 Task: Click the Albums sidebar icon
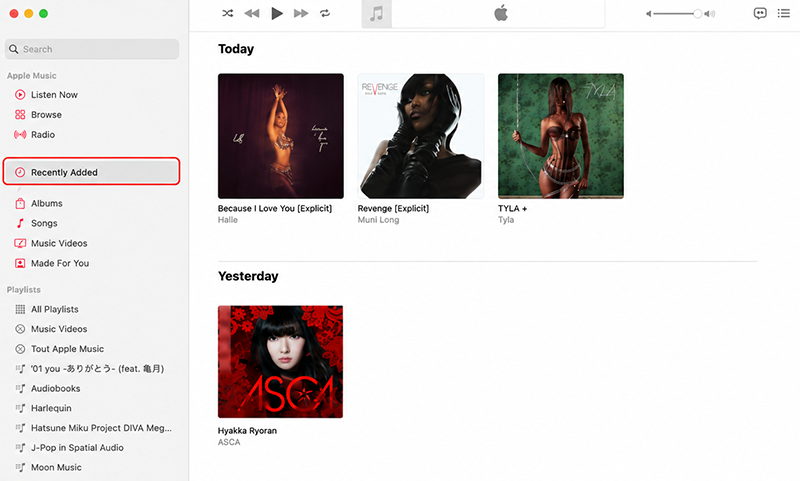[x=20, y=203]
